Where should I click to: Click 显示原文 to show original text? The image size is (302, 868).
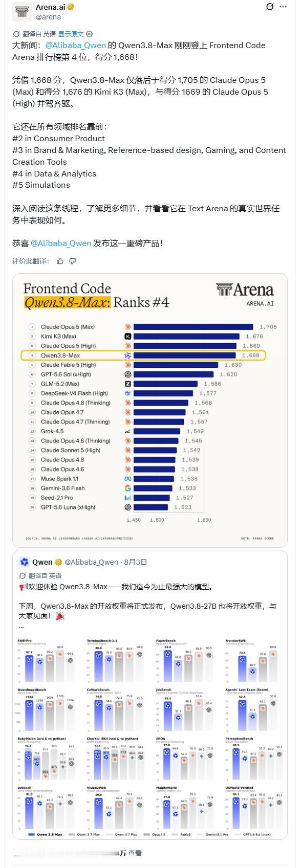71,34
